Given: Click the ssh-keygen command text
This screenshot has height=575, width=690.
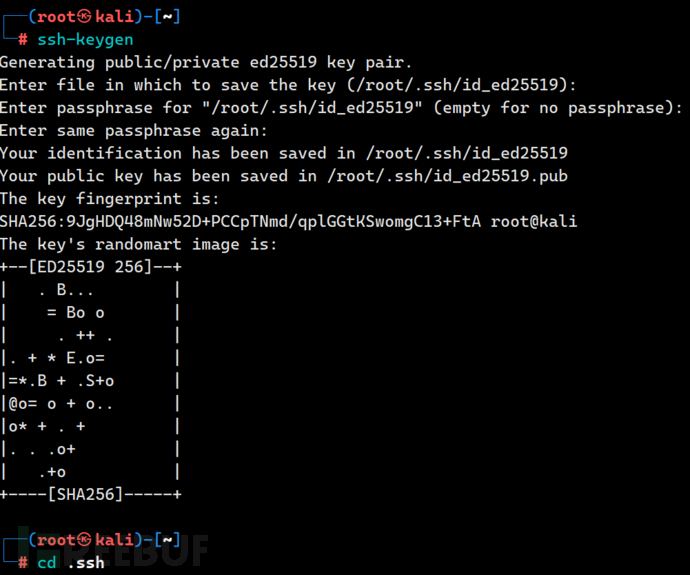Looking at the screenshot, I should (x=85, y=40).
